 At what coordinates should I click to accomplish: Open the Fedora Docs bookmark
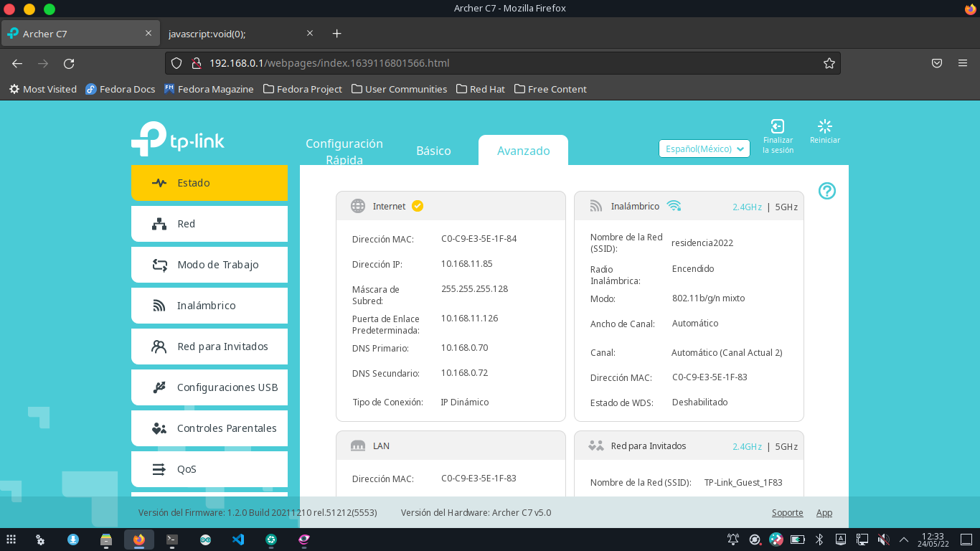coord(121,89)
